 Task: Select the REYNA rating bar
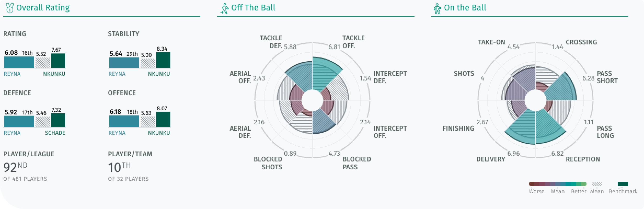click(19, 62)
